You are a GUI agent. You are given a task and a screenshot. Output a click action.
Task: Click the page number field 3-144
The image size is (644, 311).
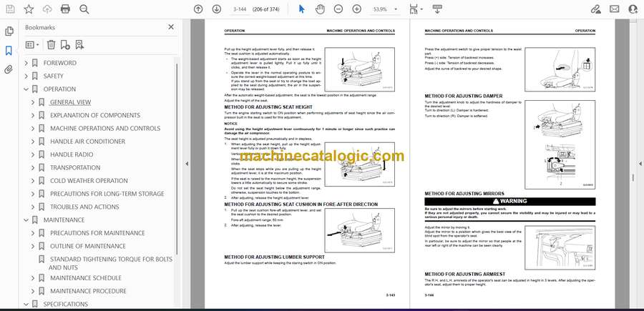239,9
